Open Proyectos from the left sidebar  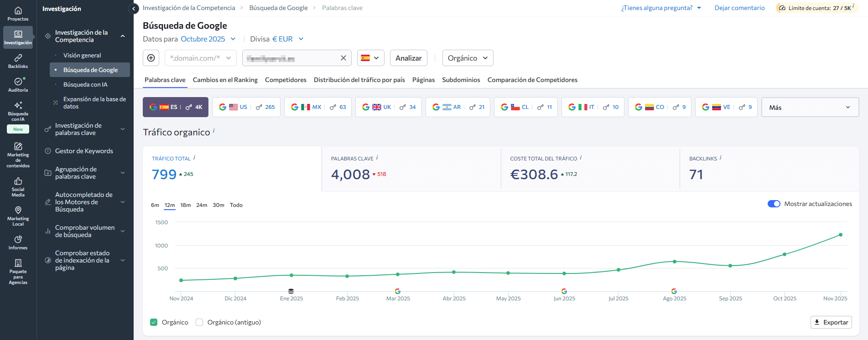[18, 14]
